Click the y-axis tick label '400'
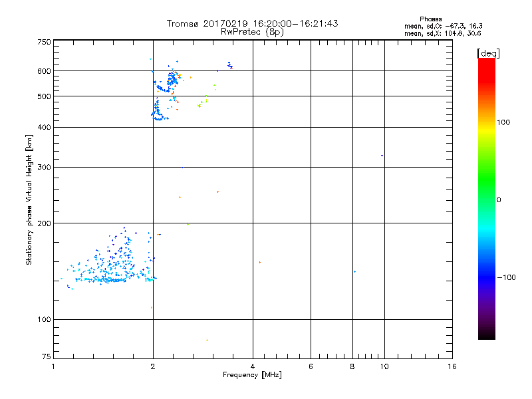 [x=44, y=128]
